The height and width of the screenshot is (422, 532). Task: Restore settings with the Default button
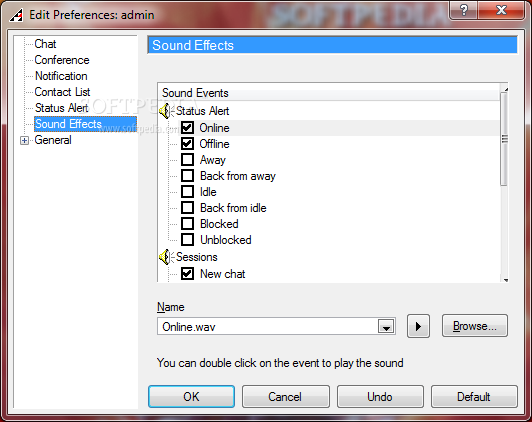474,397
